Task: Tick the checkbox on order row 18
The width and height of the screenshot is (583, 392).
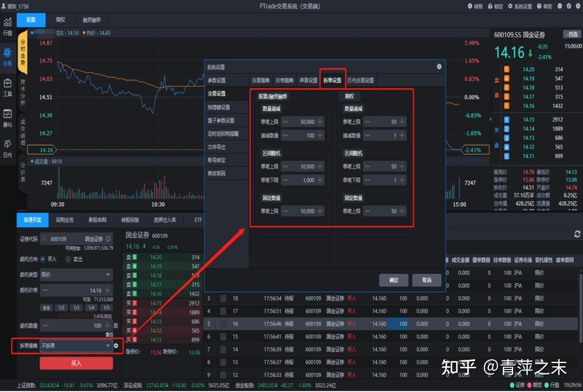Action: click(x=223, y=298)
